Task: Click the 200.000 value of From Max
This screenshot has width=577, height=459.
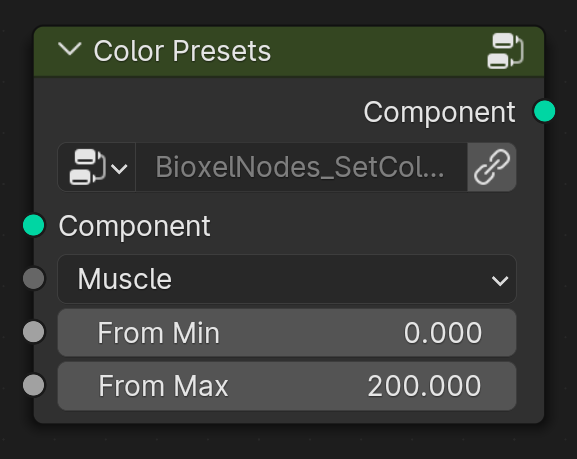Action: pyautogui.click(x=424, y=386)
